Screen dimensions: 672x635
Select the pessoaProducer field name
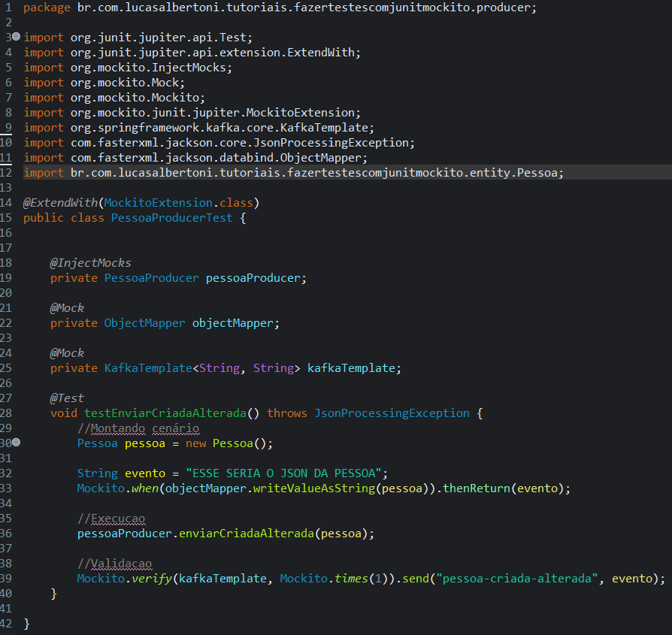(x=254, y=277)
